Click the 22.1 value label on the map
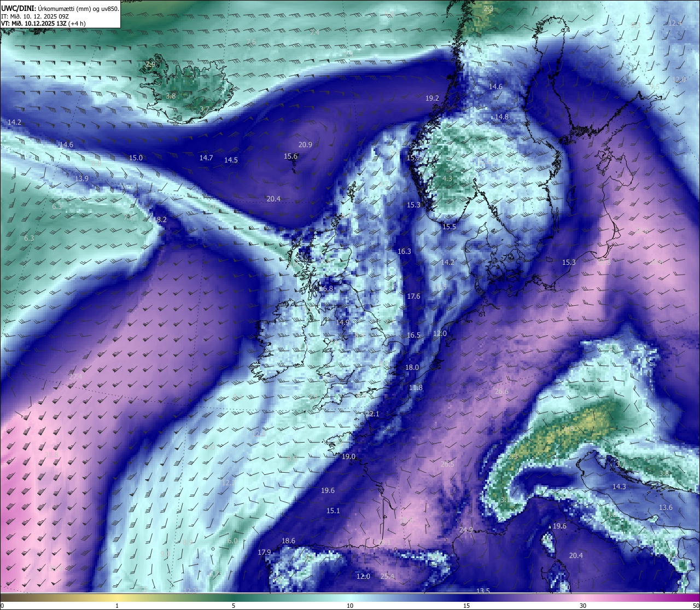Screen dimensions: 700x610 coord(372,414)
